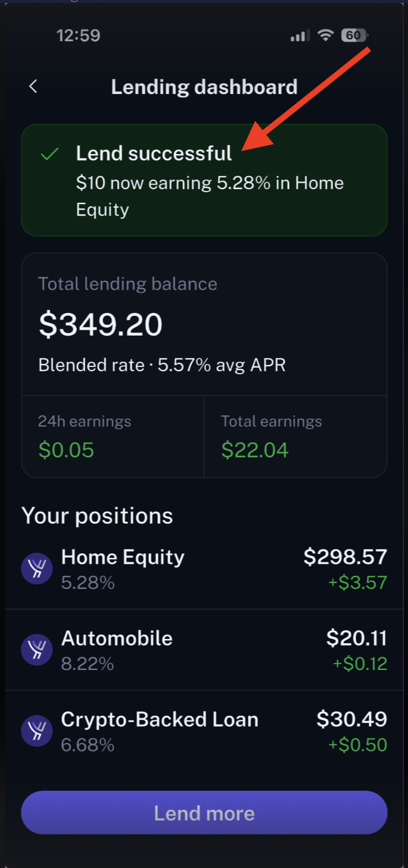Click the Your positions heading
The height and width of the screenshot is (868, 408).
[97, 516]
